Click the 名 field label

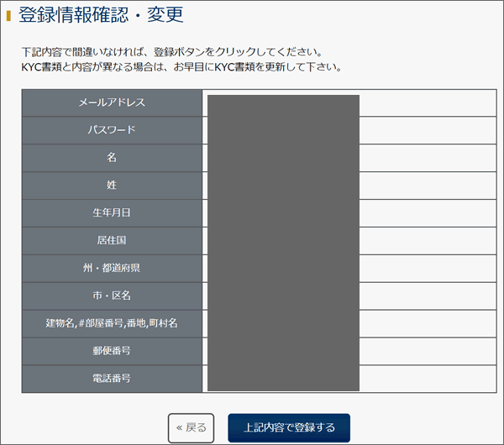(x=112, y=158)
